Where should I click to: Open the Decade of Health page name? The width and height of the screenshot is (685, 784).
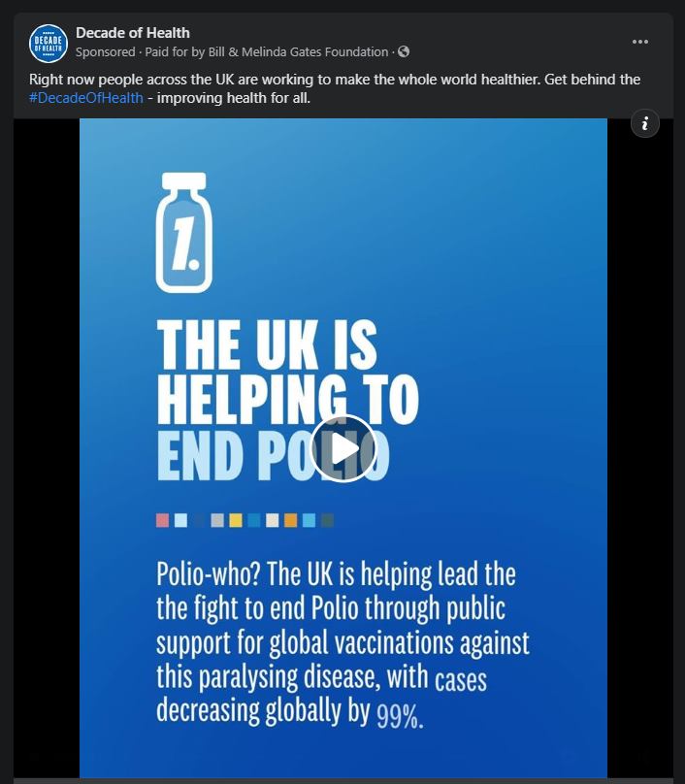(x=133, y=33)
